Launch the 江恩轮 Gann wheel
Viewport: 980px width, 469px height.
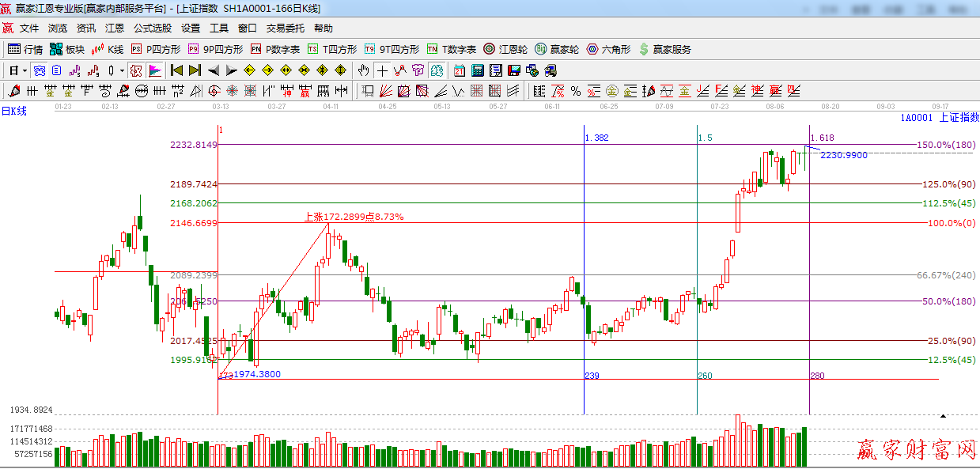505,49
